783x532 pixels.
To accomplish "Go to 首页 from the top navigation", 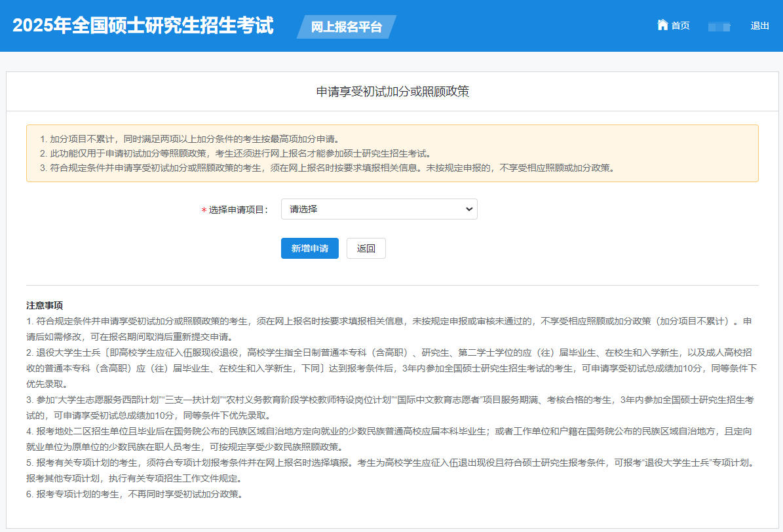I will pos(680,26).
